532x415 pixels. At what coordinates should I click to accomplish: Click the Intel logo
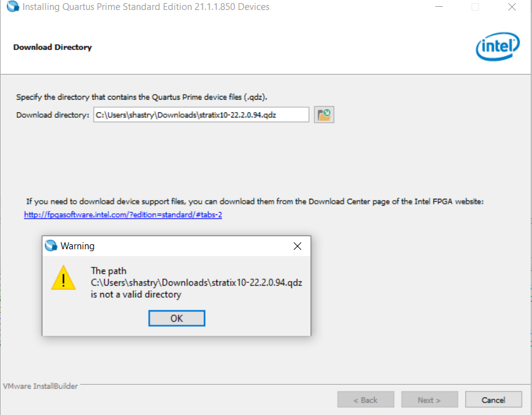coord(498,47)
